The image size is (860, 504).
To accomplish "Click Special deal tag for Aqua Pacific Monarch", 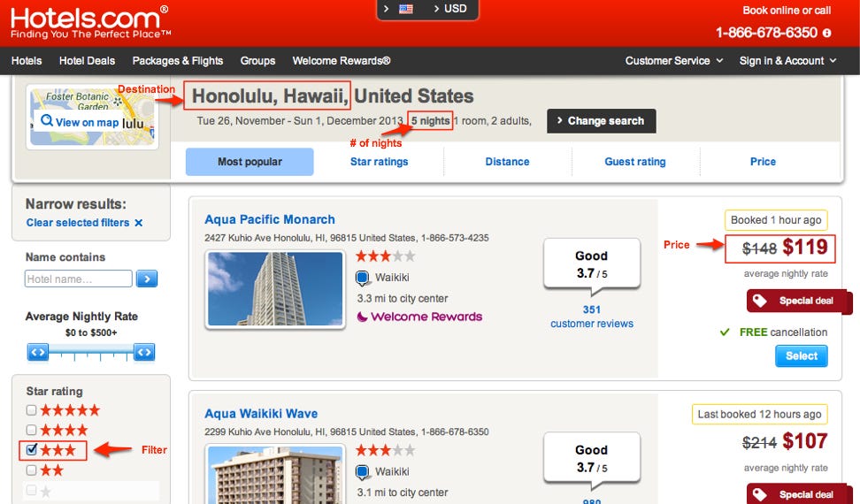I will tap(798, 301).
